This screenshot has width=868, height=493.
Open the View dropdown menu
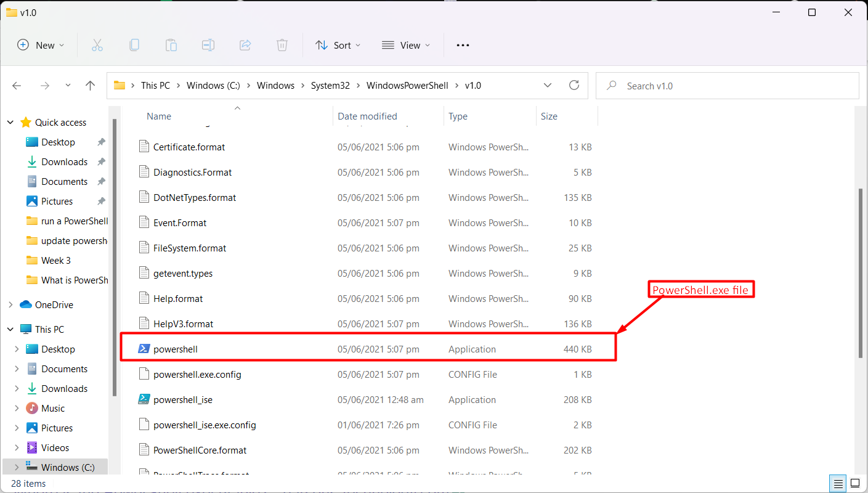click(405, 45)
